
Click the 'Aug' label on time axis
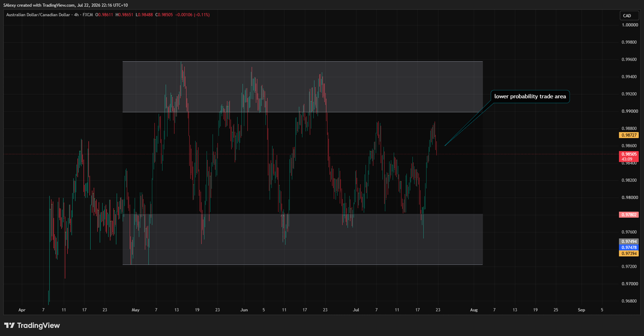(x=474, y=310)
